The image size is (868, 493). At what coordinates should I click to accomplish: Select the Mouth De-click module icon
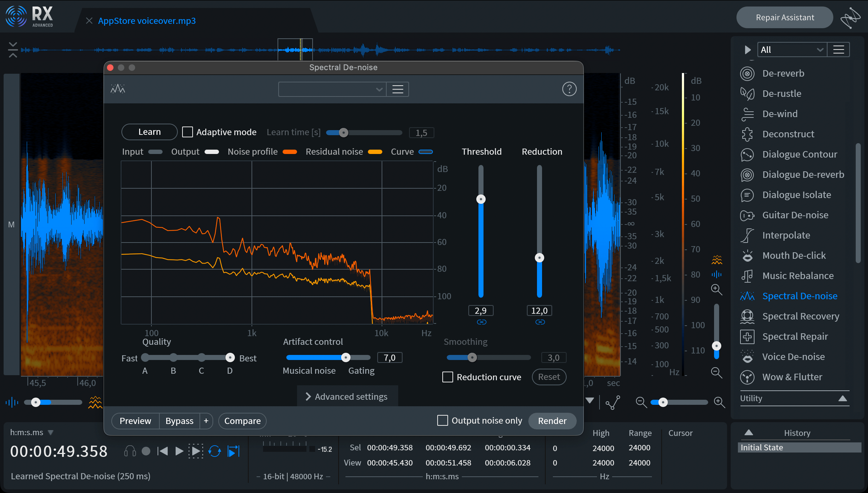(747, 256)
